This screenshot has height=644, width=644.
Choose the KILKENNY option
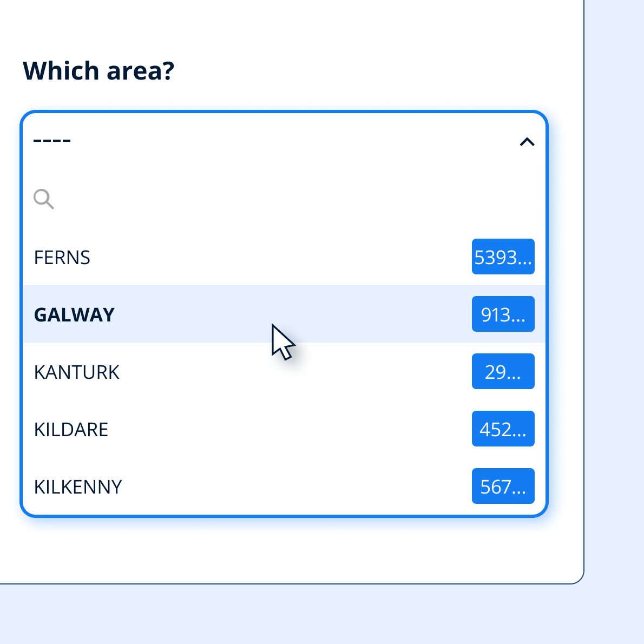pyautogui.click(x=78, y=487)
